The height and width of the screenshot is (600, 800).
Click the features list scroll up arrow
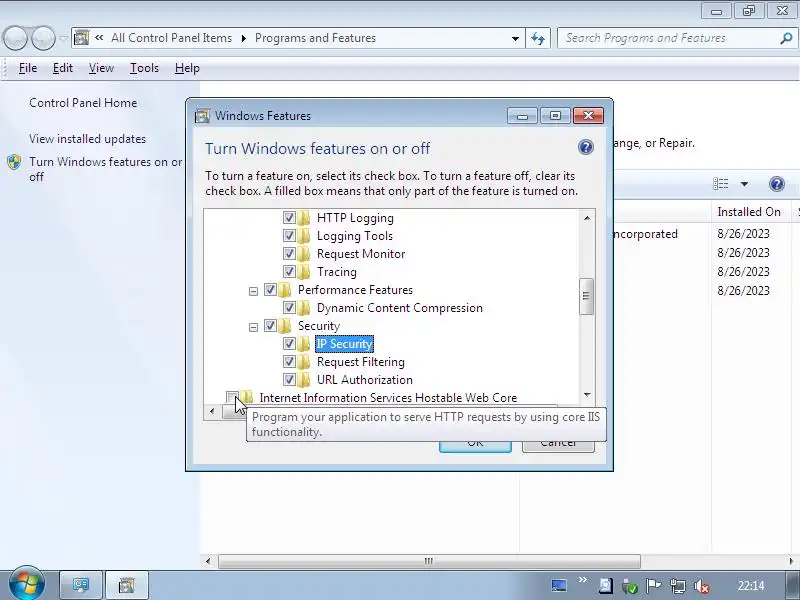coord(587,217)
